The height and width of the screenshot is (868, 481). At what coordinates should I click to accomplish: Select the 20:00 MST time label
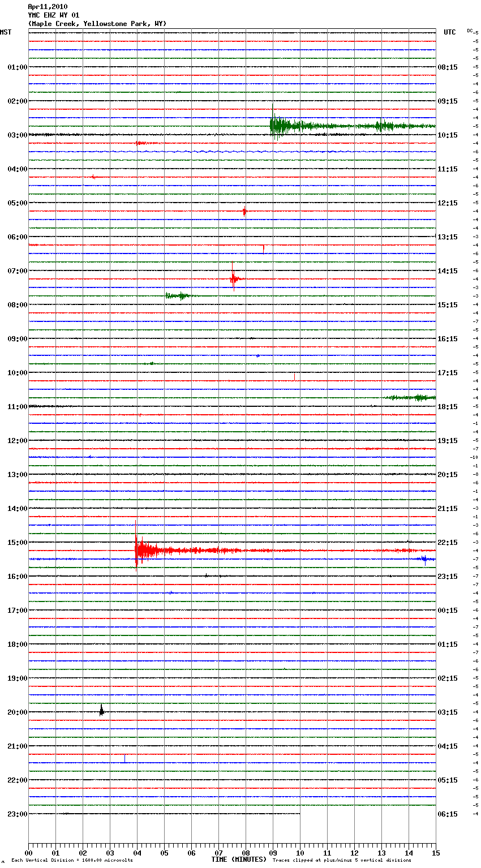(x=18, y=712)
